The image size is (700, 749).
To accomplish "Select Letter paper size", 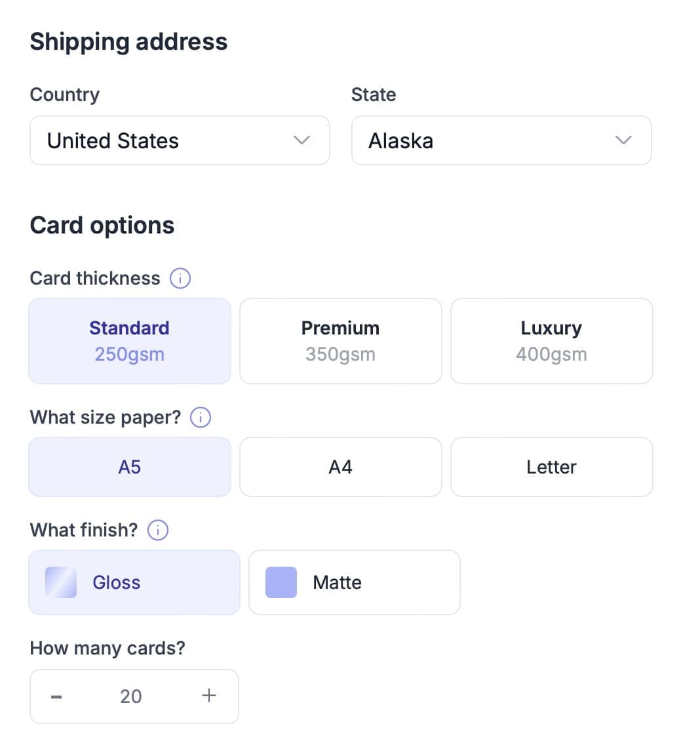I will point(552,467).
